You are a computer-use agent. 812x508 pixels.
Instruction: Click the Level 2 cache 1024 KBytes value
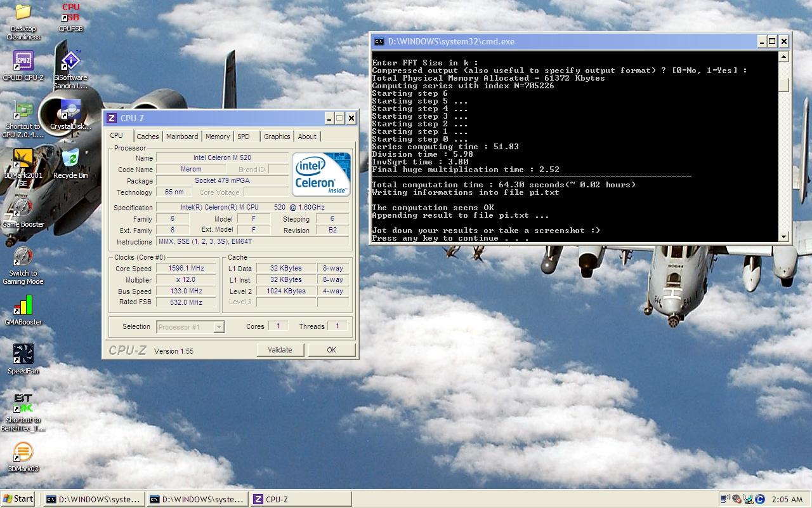[285, 291]
